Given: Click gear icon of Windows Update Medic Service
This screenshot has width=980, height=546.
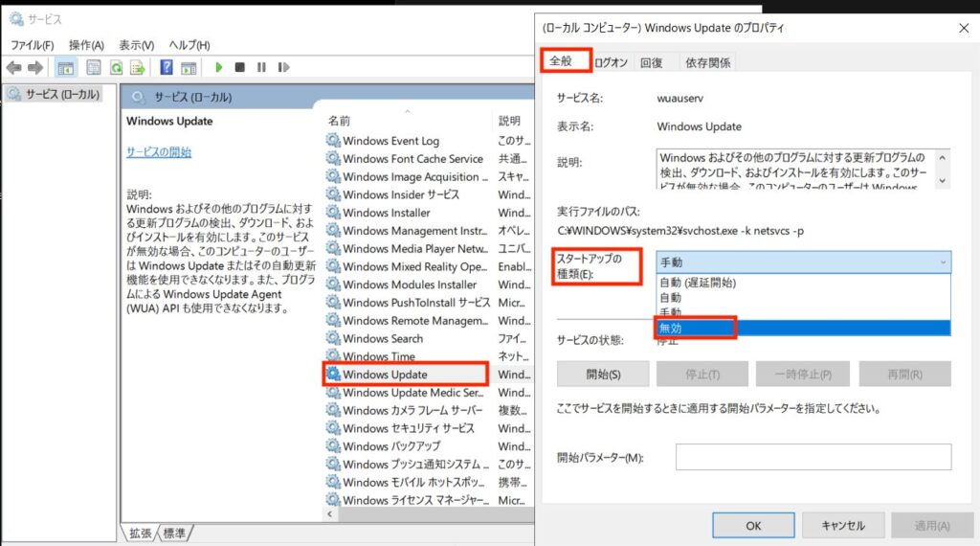Looking at the screenshot, I should [333, 392].
